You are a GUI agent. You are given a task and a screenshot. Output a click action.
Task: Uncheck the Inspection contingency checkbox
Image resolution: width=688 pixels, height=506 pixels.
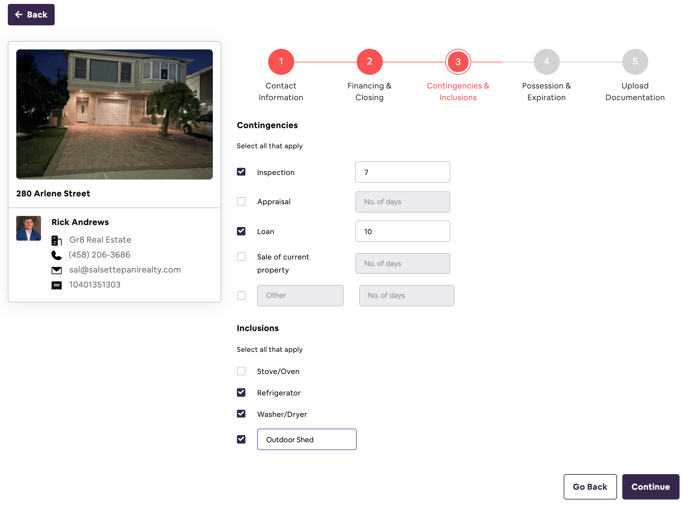(241, 172)
